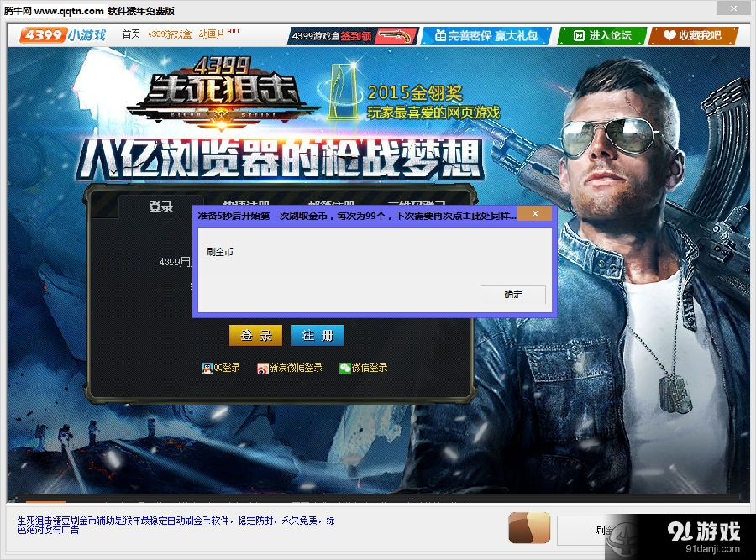The width and height of the screenshot is (756, 560).
Task: Click the QQ登录 text link
Action: [227, 368]
